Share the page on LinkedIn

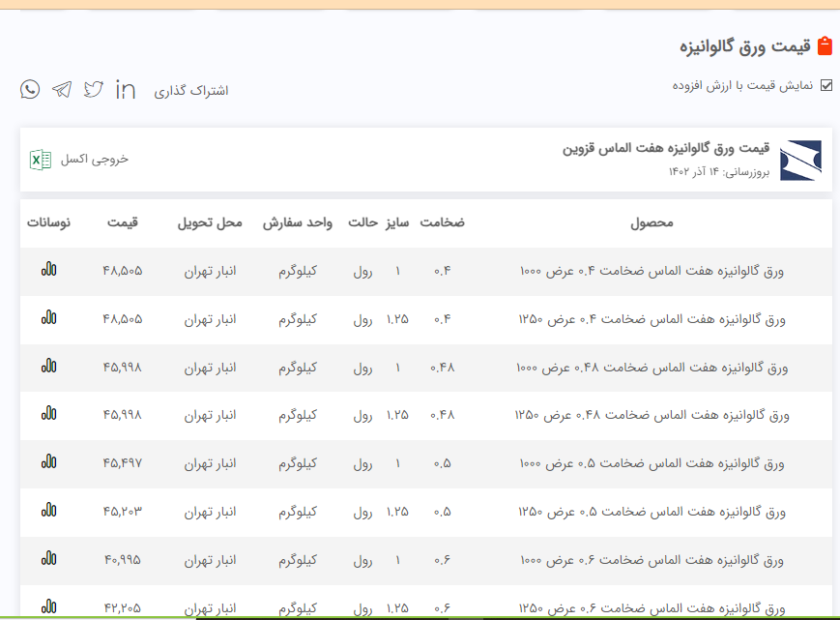pos(126,89)
